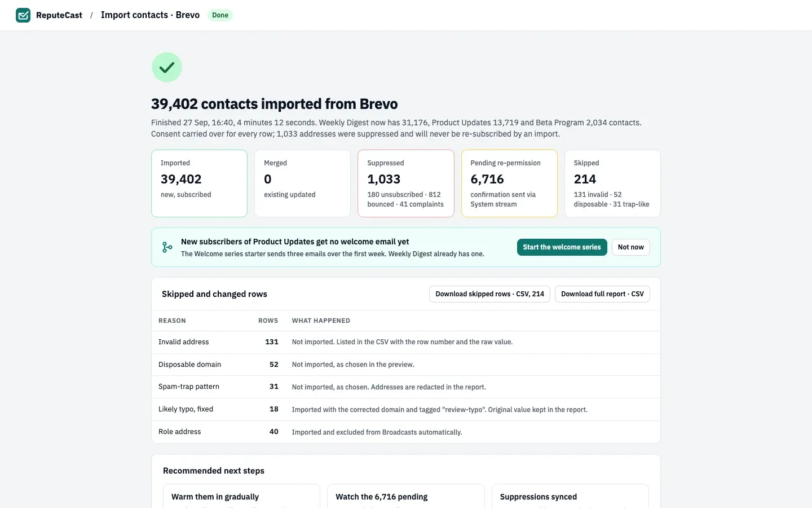Open the Skipped 214 stat card
This screenshot has height=508, width=812.
coord(612,183)
